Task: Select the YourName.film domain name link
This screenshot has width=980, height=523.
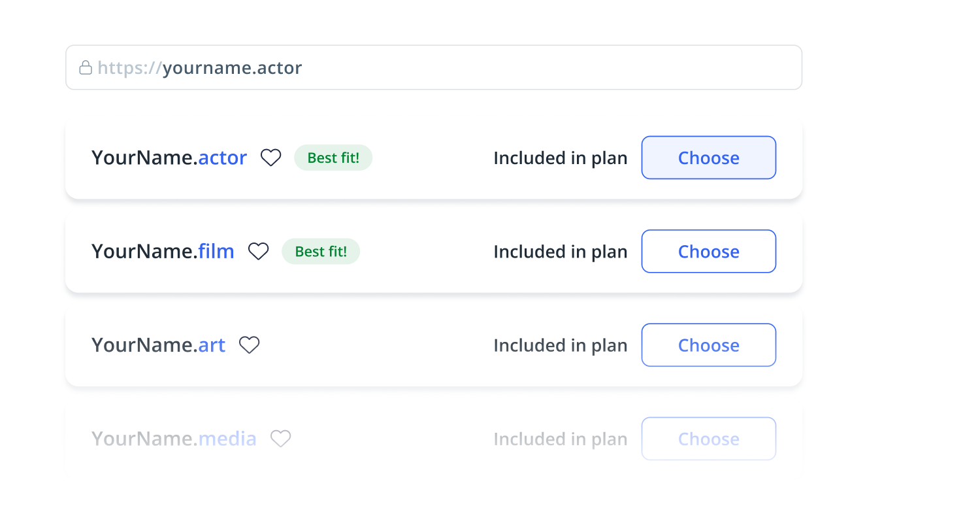Action: click(163, 251)
